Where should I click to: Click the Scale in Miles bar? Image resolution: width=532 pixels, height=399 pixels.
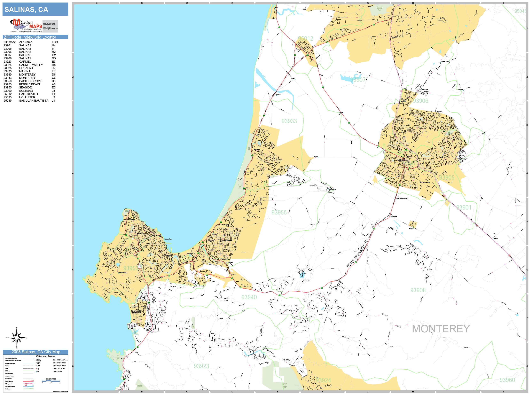[x=51, y=381]
